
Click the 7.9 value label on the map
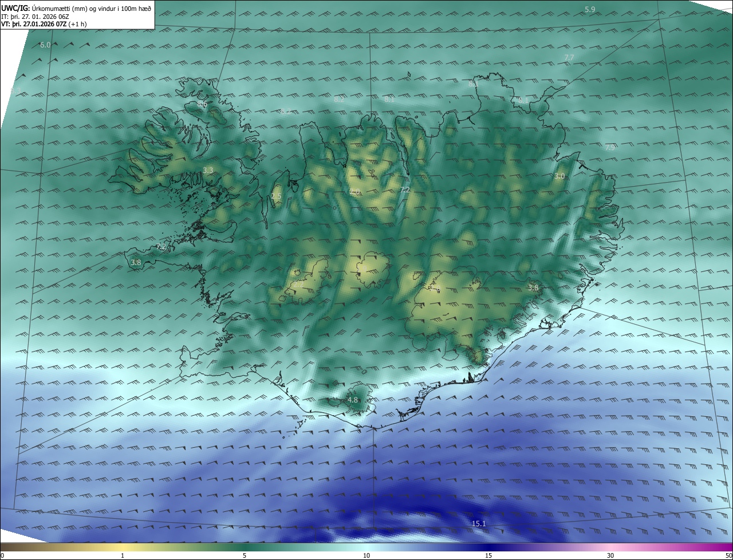tap(610, 148)
